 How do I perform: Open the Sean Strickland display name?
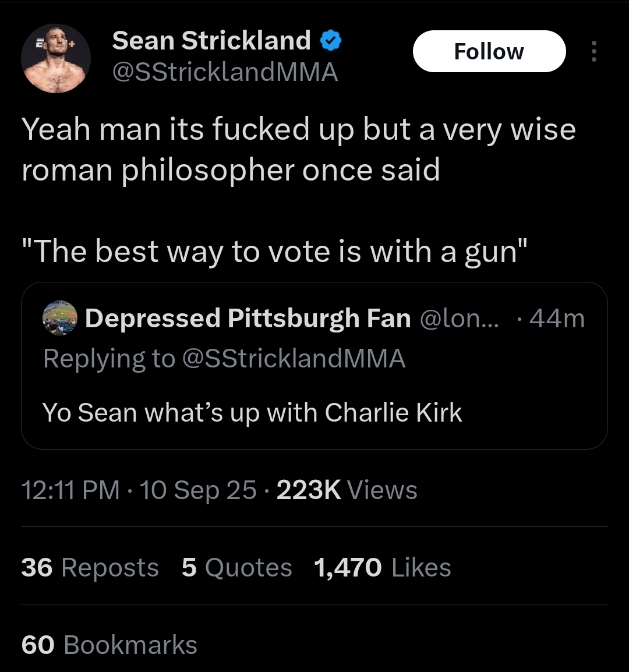[211, 41]
